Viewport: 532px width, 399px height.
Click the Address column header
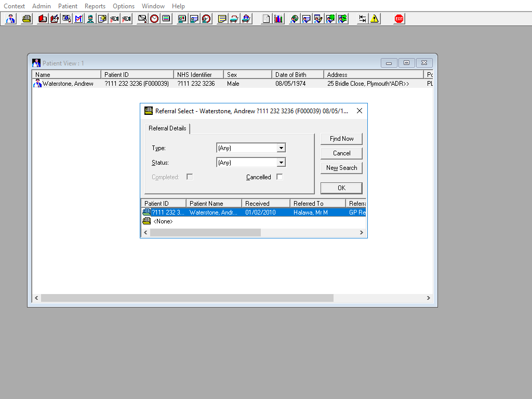[x=374, y=75]
